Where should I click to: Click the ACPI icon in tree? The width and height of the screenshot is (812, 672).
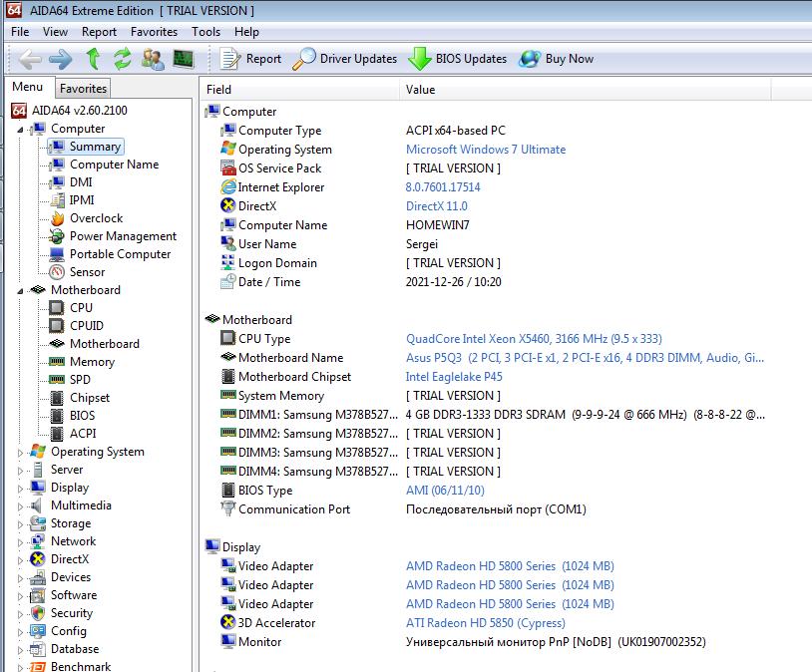point(57,434)
